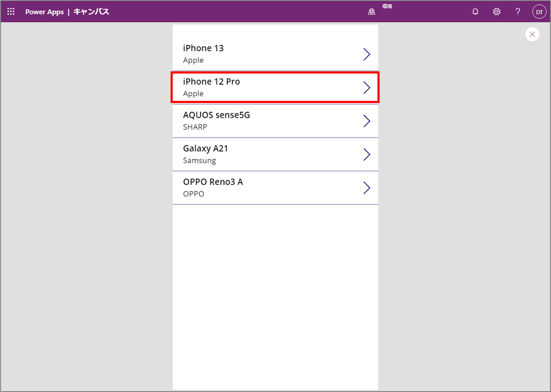
Task: Open the settings gear
Action: tap(496, 12)
